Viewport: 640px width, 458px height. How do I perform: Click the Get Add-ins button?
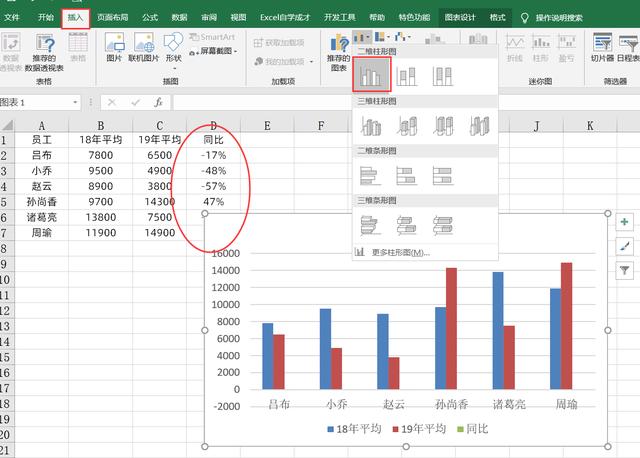click(x=279, y=43)
